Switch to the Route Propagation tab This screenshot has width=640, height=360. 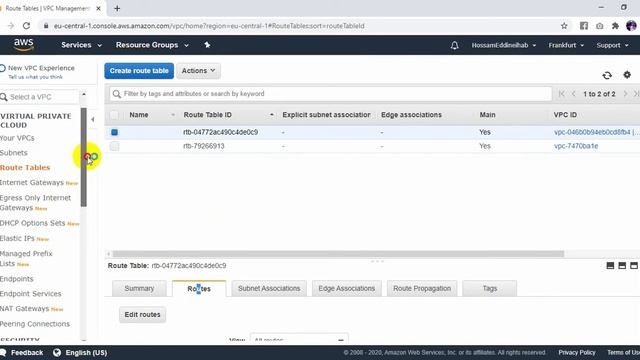pos(422,288)
